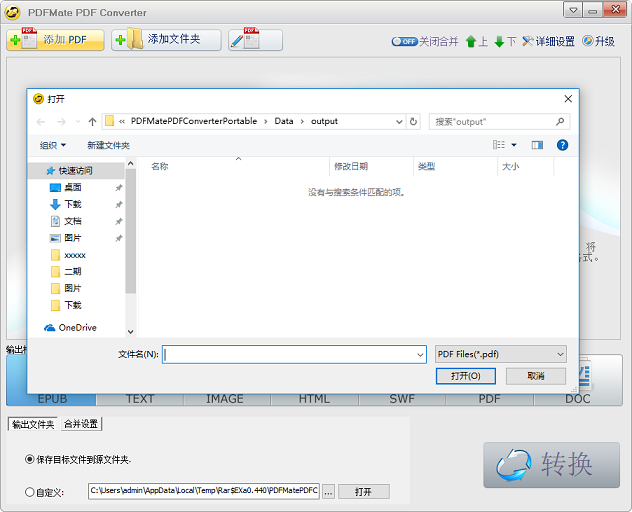Change view layout icon

point(499,145)
